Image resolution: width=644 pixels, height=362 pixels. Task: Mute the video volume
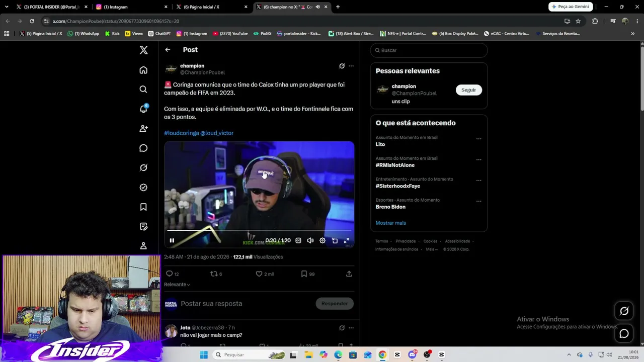pos(310,241)
